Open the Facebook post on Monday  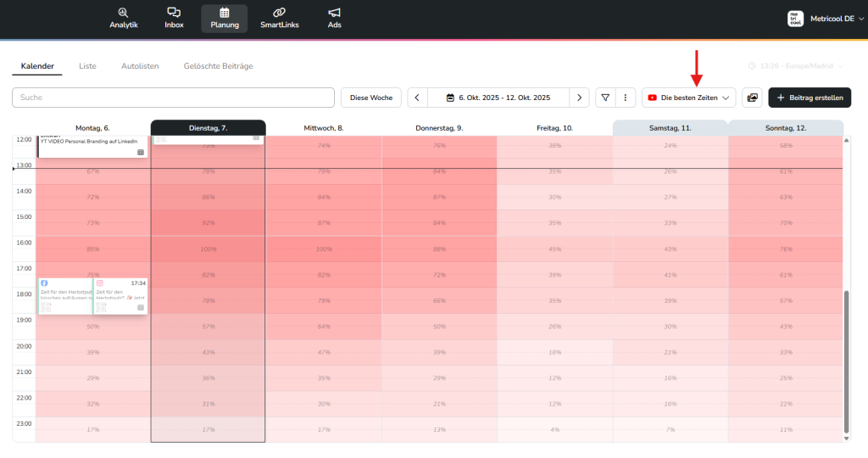pyautogui.click(x=64, y=296)
